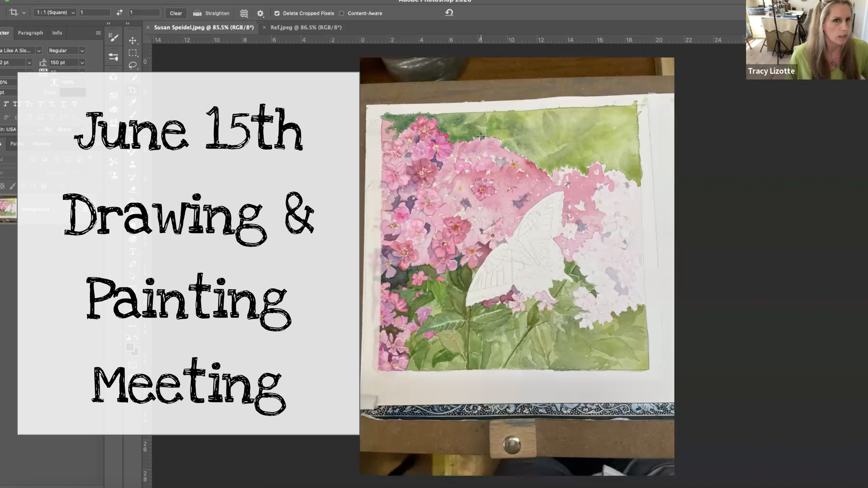Image resolution: width=868 pixels, height=488 pixels.
Task: Select the Move tool
Action: click(x=132, y=41)
